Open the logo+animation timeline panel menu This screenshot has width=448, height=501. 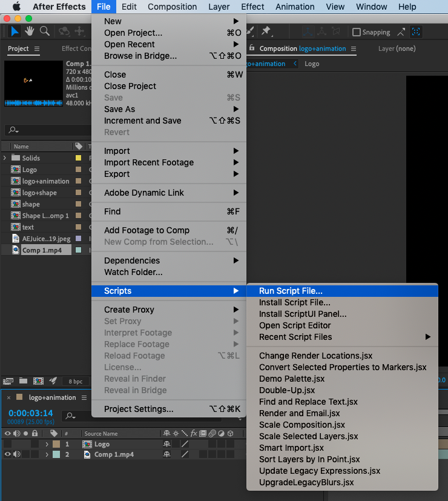pos(84,397)
